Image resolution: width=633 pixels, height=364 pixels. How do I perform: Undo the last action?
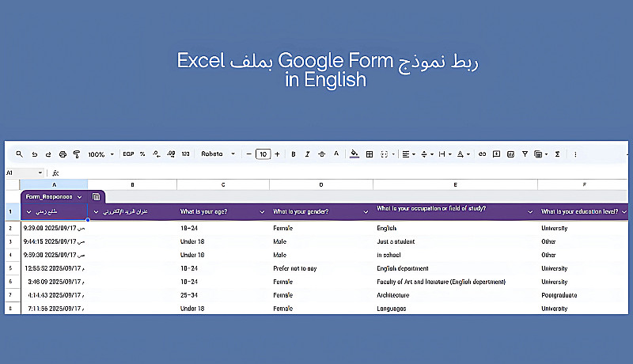pos(35,154)
